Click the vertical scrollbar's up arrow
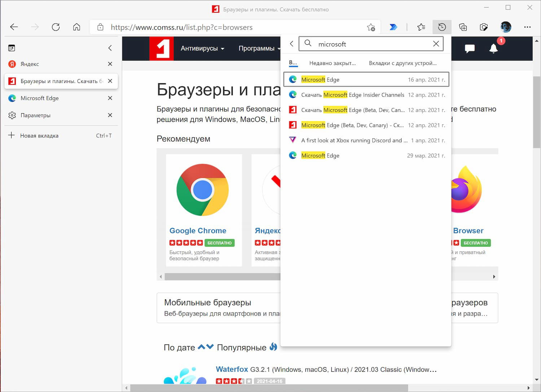Screen dimensions: 541x392 (536, 40)
